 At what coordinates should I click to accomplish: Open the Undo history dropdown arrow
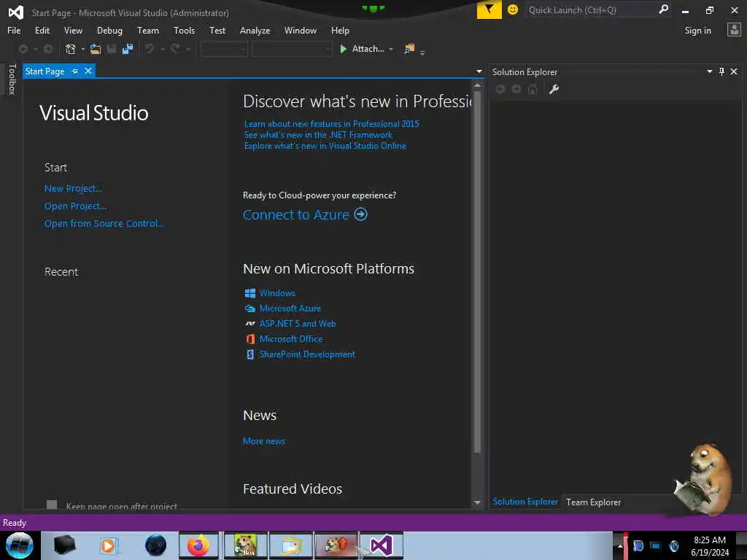coord(163,49)
